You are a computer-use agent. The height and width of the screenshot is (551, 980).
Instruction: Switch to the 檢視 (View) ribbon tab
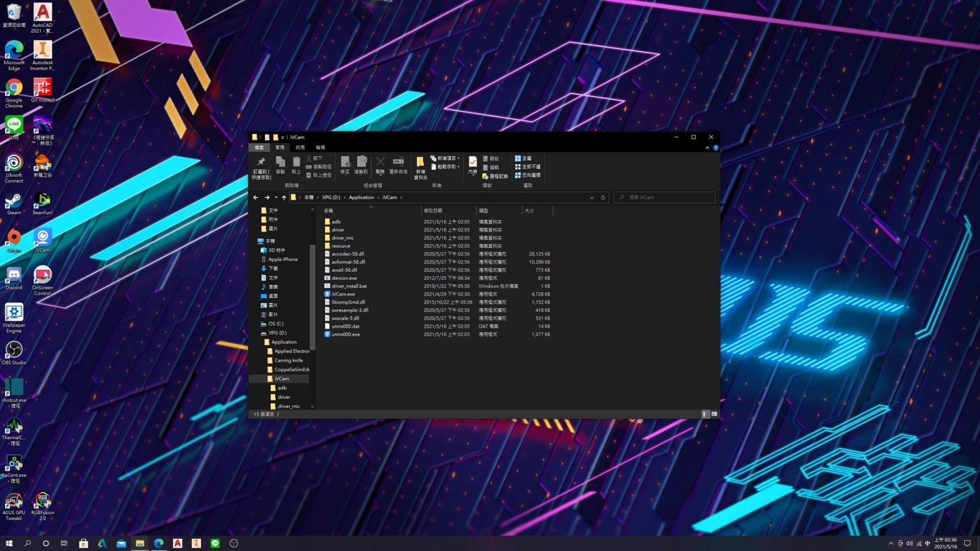tap(320, 148)
